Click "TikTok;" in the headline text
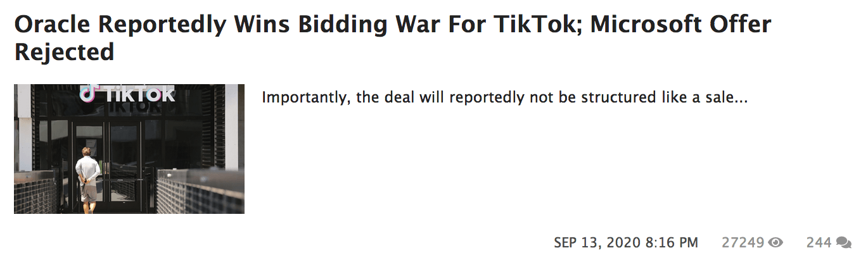Screen dimensions: 868x267 point(539,24)
